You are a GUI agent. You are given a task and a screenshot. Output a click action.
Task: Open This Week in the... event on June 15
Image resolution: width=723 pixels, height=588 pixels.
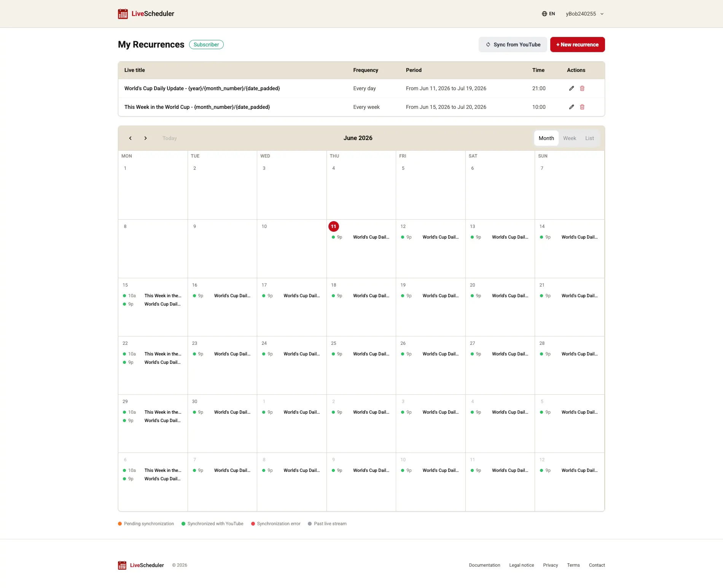pyautogui.click(x=153, y=296)
